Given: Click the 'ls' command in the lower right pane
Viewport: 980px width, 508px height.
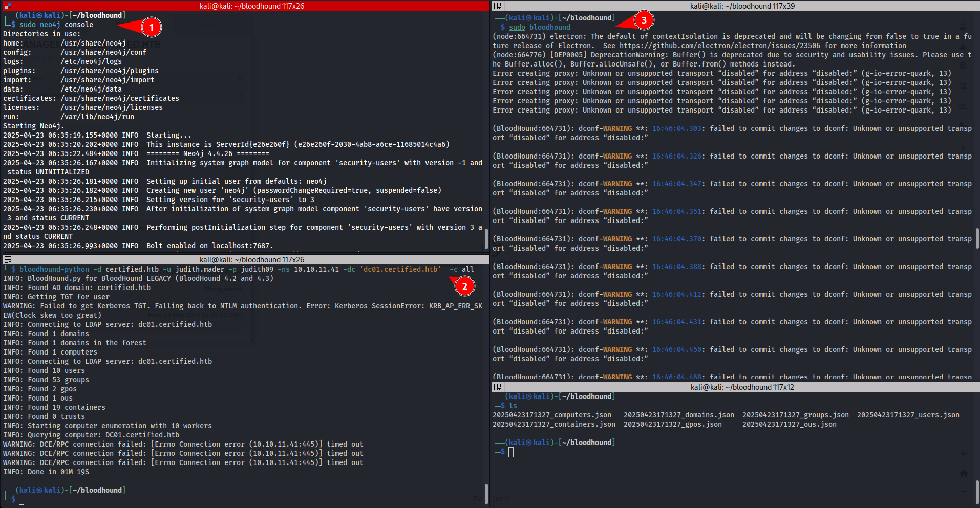Looking at the screenshot, I should pyautogui.click(x=513, y=406).
